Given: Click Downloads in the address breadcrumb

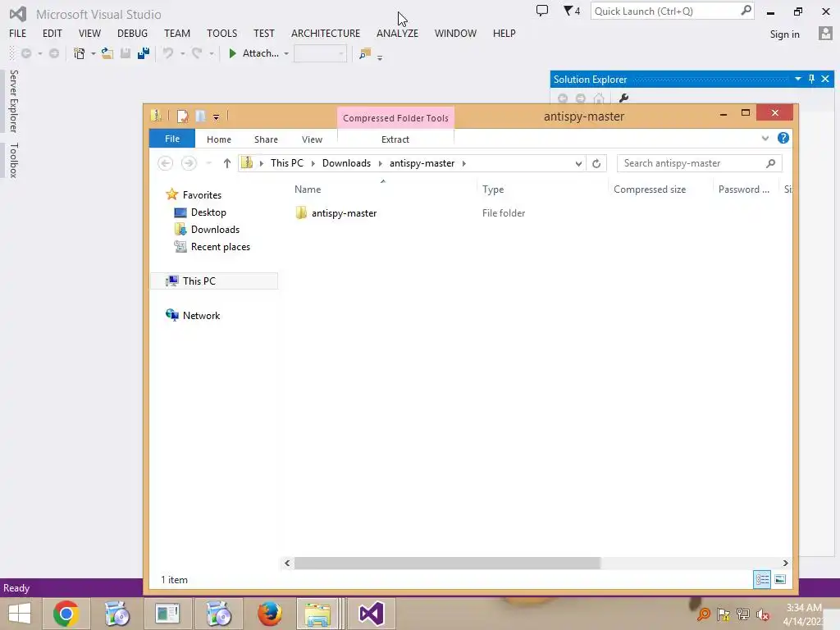Looking at the screenshot, I should click(346, 163).
